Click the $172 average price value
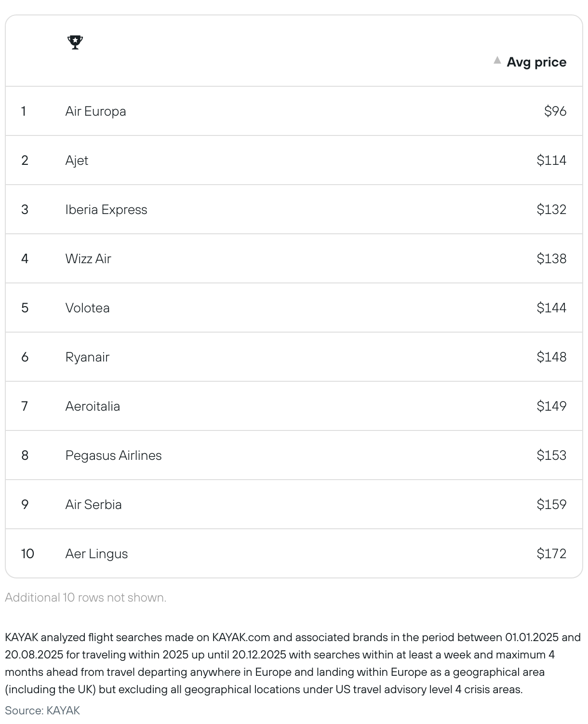This screenshot has width=588, height=724. tap(551, 554)
